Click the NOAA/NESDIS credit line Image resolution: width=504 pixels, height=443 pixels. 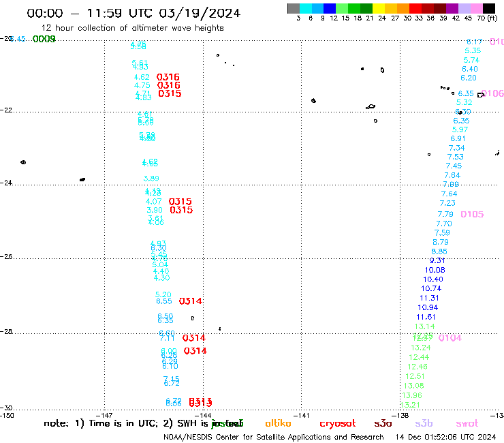[274, 437]
